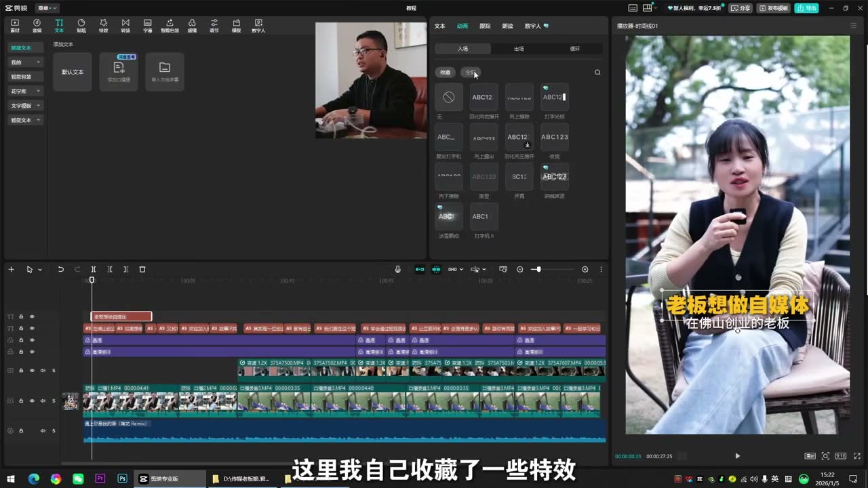Image resolution: width=868 pixels, height=488 pixels.
Task: Select the 循环 loop animation tab
Action: 575,49
